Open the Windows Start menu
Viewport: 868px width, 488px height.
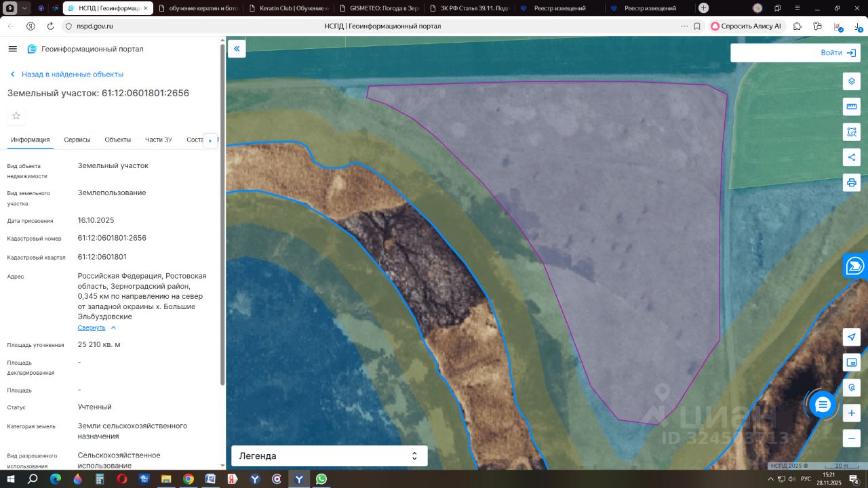pyautogui.click(x=11, y=479)
